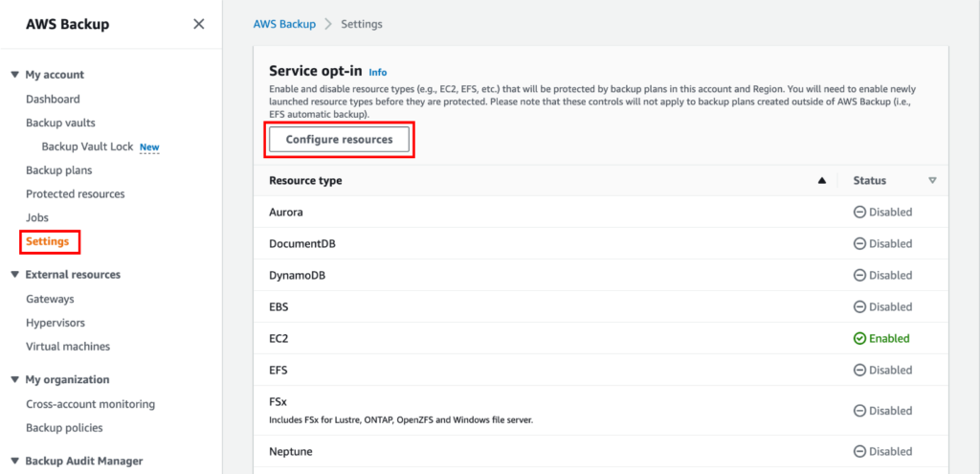Open Backup Vault Lock

[87, 147]
